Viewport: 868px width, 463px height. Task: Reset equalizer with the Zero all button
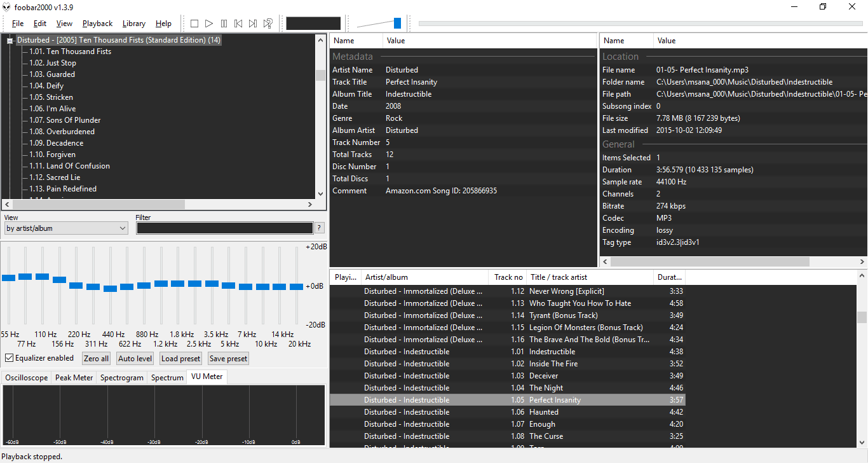click(x=96, y=358)
